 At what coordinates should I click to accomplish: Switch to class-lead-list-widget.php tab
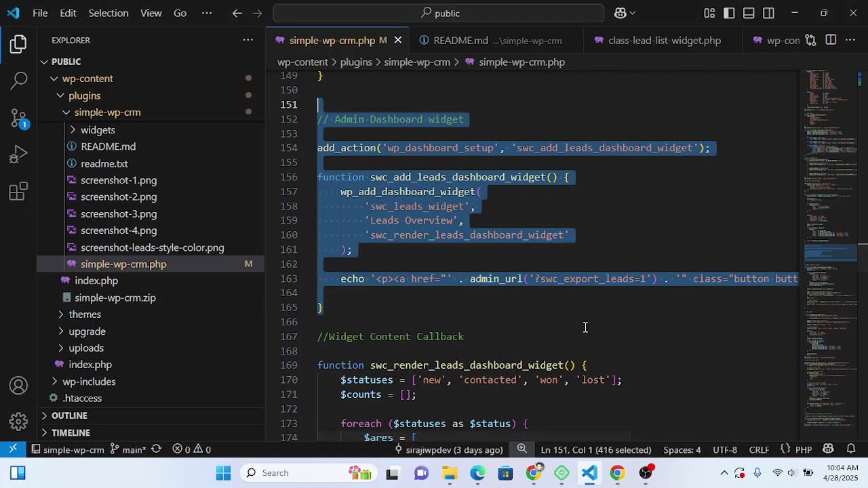(664, 41)
